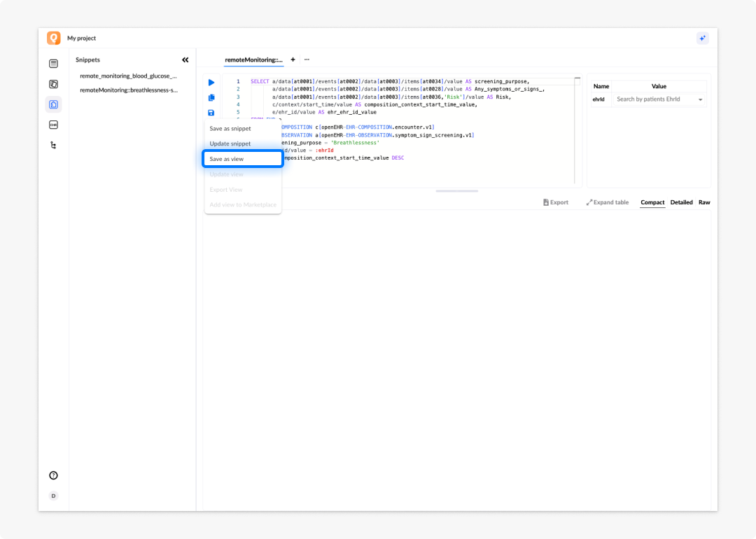The width and height of the screenshot is (756, 539).
Task: Click the 'Breathlessness' string in the query
Action: pyautogui.click(x=356, y=143)
